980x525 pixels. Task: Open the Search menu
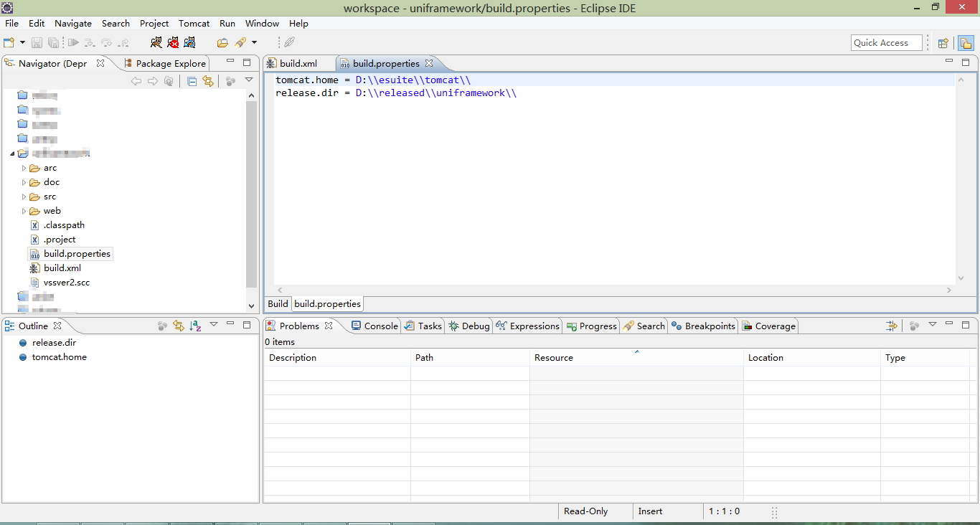[116, 24]
